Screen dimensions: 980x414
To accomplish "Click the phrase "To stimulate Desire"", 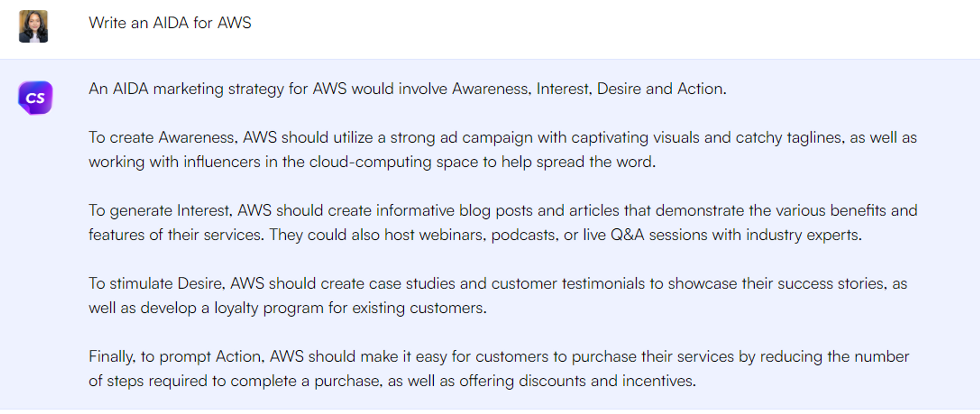I will pyautogui.click(x=156, y=284).
